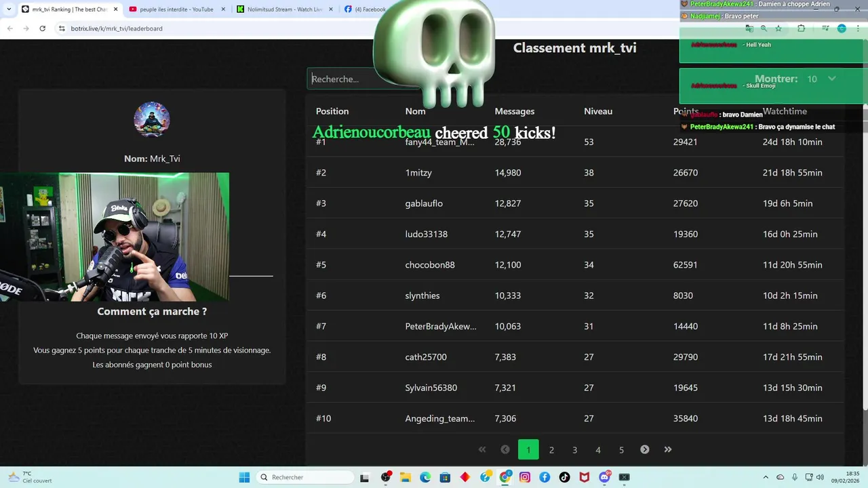Viewport: 868px width, 488px height.
Task: Switch to the Facebook browser tab
Action: [x=366, y=9]
